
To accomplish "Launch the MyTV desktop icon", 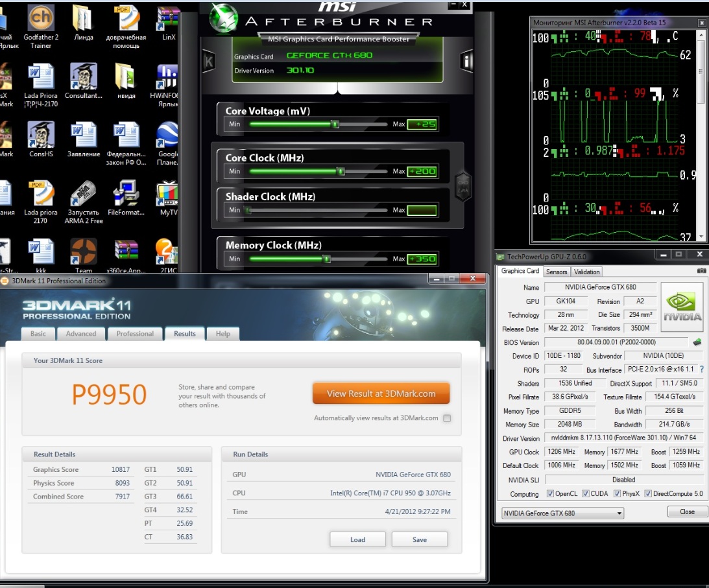I will [x=167, y=198].
